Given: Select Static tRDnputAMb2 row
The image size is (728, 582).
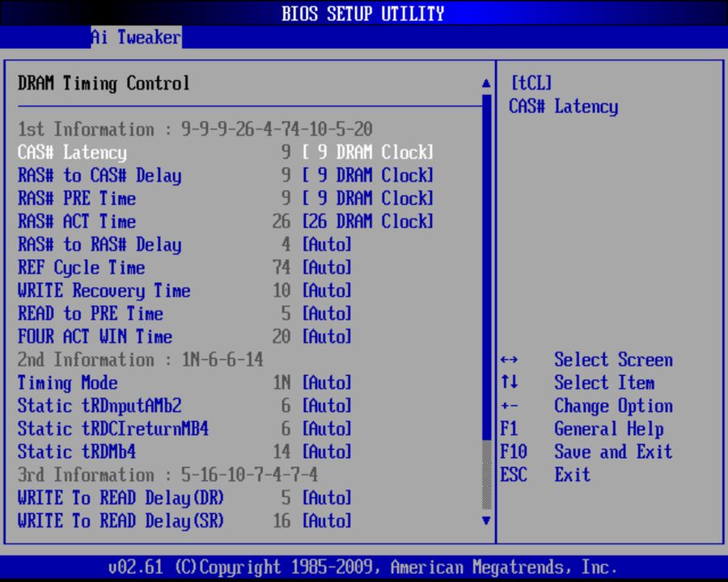Looking at the screenshot, I should pos(99,406).
